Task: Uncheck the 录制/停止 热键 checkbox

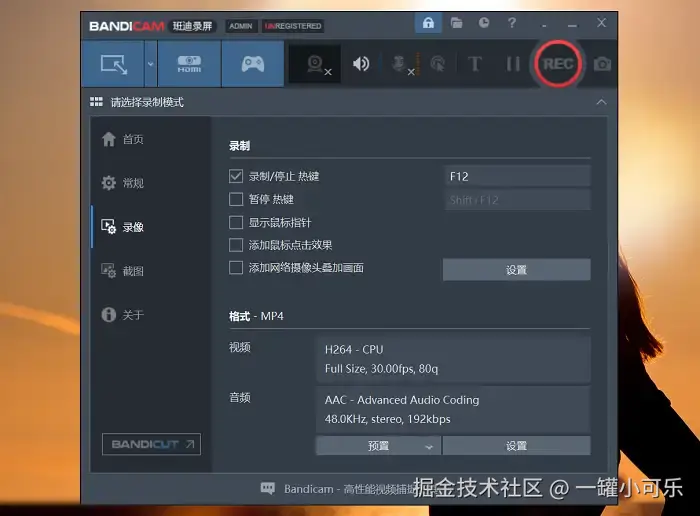Action: point(236,176)
